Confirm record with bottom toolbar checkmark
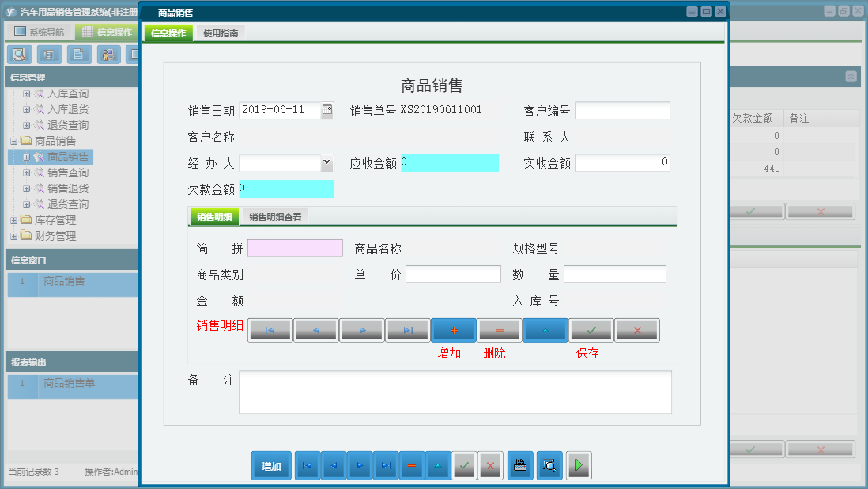This screenshot has width=868, height=489. [465, 465]
